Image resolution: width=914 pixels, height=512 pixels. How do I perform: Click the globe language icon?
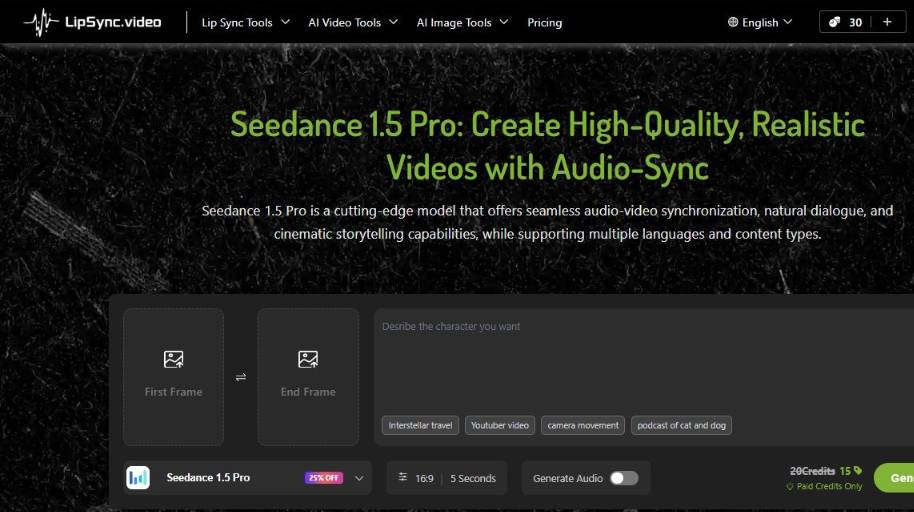coord(733,22)
